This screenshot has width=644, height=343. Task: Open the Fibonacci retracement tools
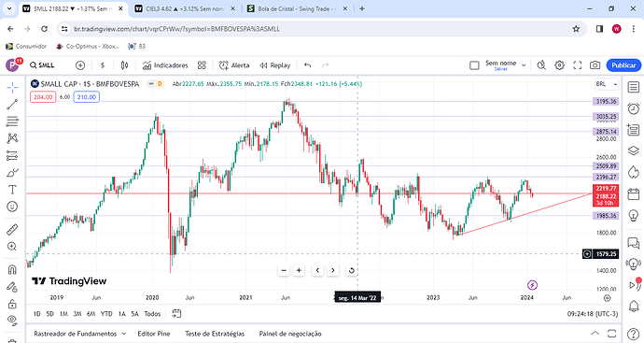[12, 121]
